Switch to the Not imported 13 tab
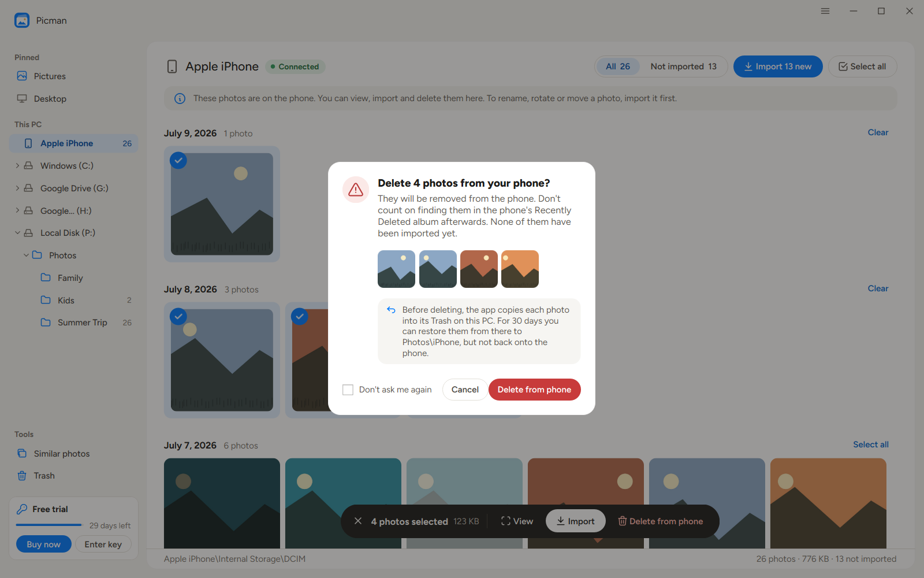924x578 pixels. 683,66
